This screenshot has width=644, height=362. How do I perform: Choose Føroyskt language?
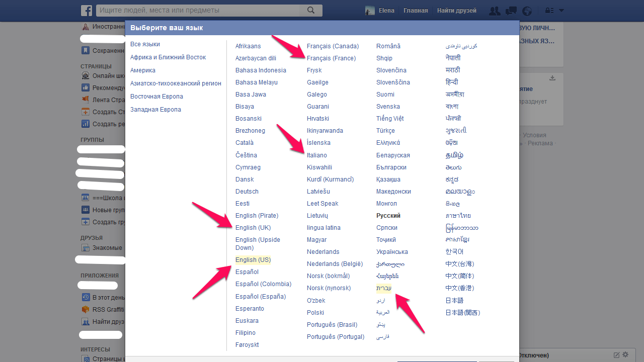(x=247, y=345)
